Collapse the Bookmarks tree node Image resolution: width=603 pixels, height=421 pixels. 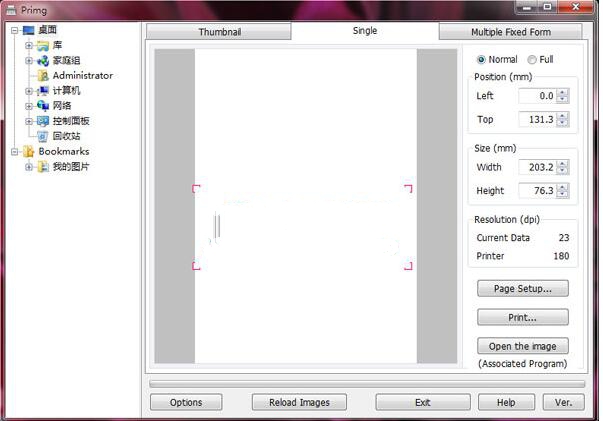point(15,152)
